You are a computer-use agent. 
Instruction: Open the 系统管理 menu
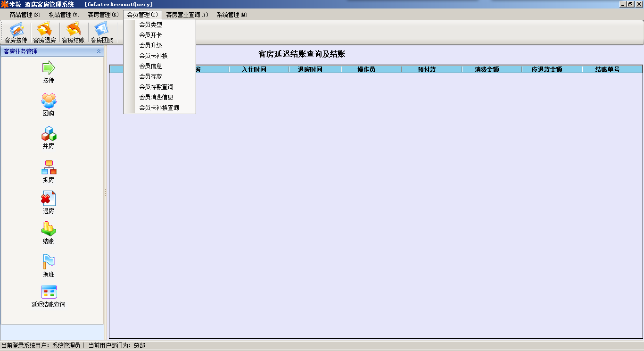[232, 15]
